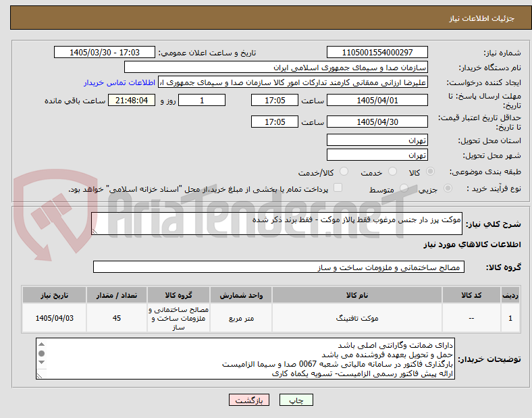The image size is (532, 418).
Task: Click the row number 1 cell
Action: pyautogui.click(x=510, y=318)
